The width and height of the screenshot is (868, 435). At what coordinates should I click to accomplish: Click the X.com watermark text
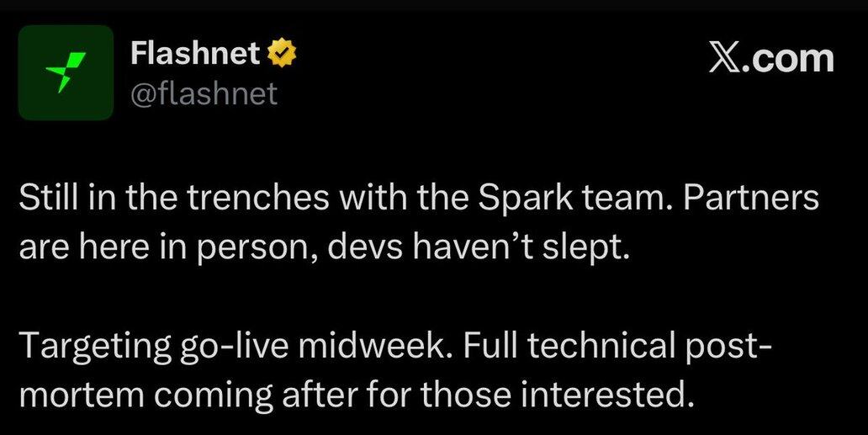point(771,59)
